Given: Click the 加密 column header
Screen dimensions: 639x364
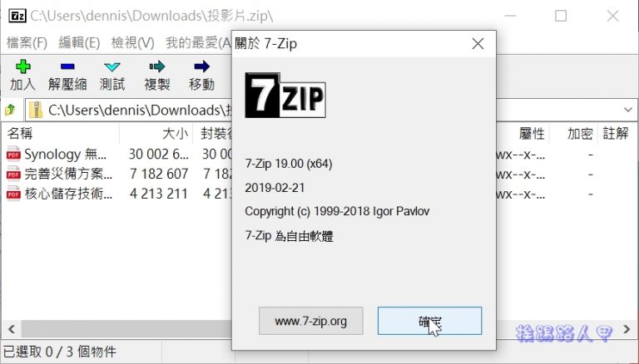Looking at the screenshot, I should [x=580, y=133].
